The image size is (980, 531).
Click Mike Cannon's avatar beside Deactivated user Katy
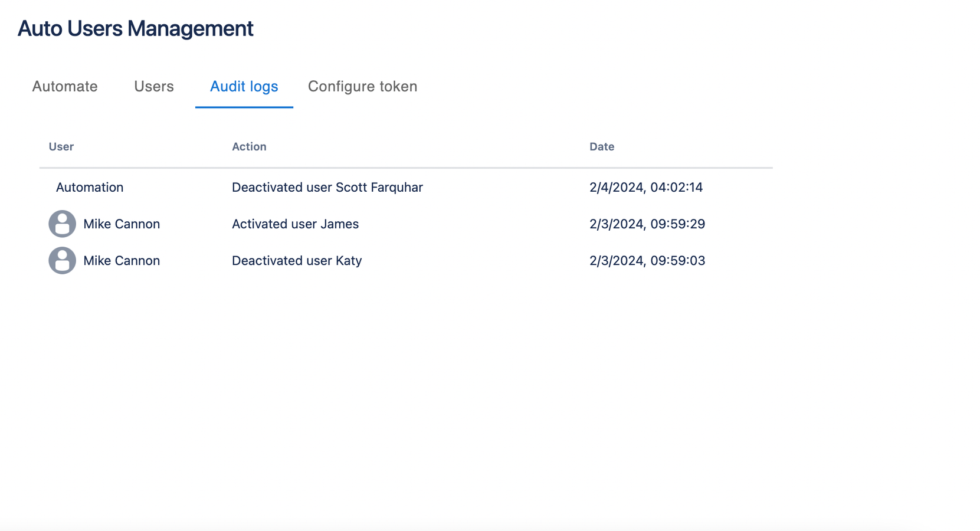pos(62,260)
